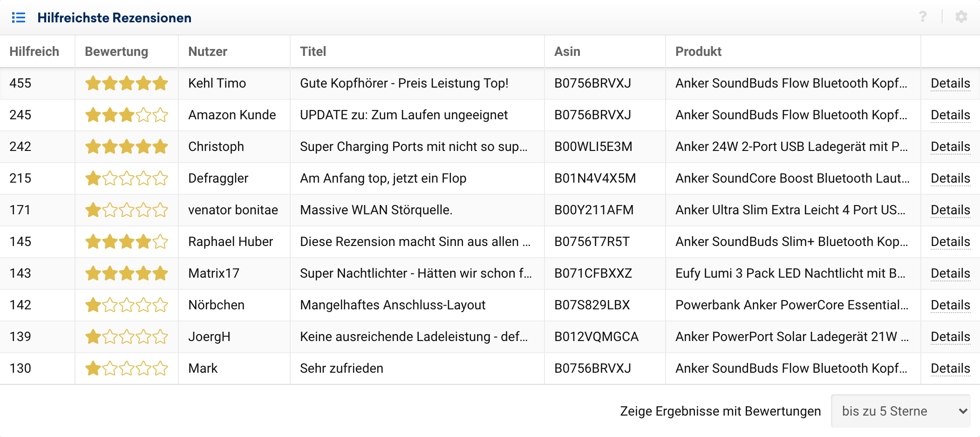Click the three-star rating for Amazon Kunde

(126, 115)
